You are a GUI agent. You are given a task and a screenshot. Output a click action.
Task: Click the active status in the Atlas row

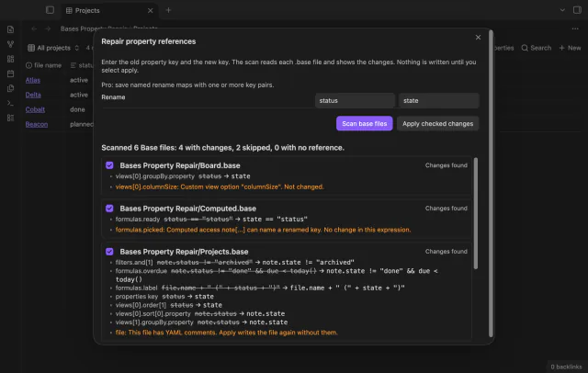[x=79, y=80]
